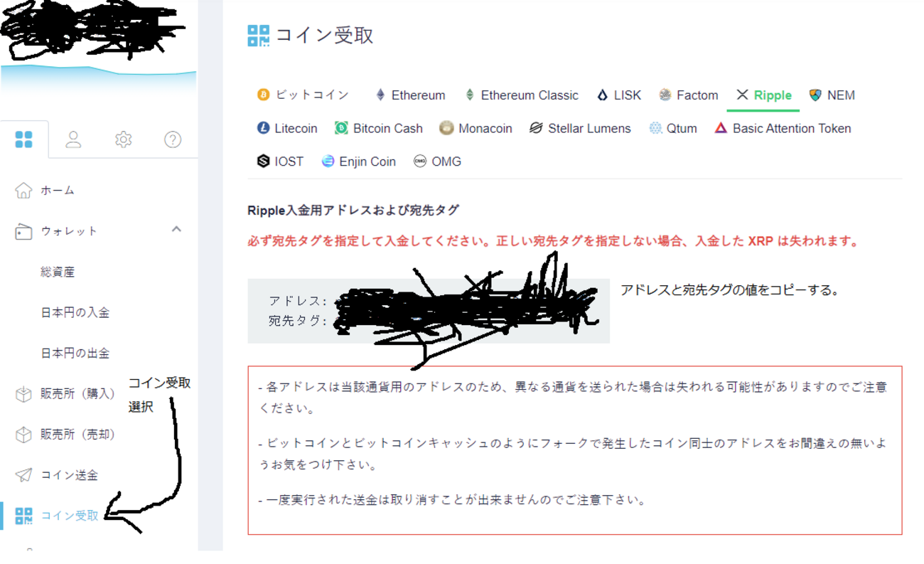Collapse the ウォレット section chevron
Image resolution: width=924 pixels, height=564 pixels.
point(175,230)
